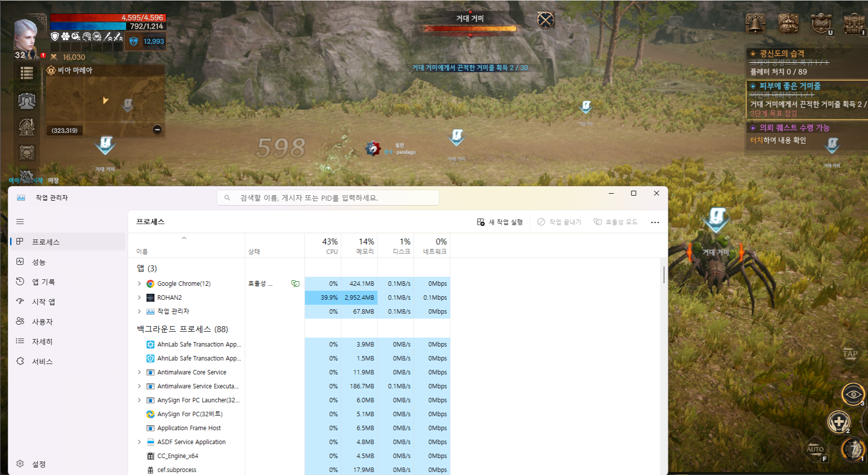Screen dimensions: 868x475
Task: Click the ROHAN2 process icon
Action: point(150,298)
